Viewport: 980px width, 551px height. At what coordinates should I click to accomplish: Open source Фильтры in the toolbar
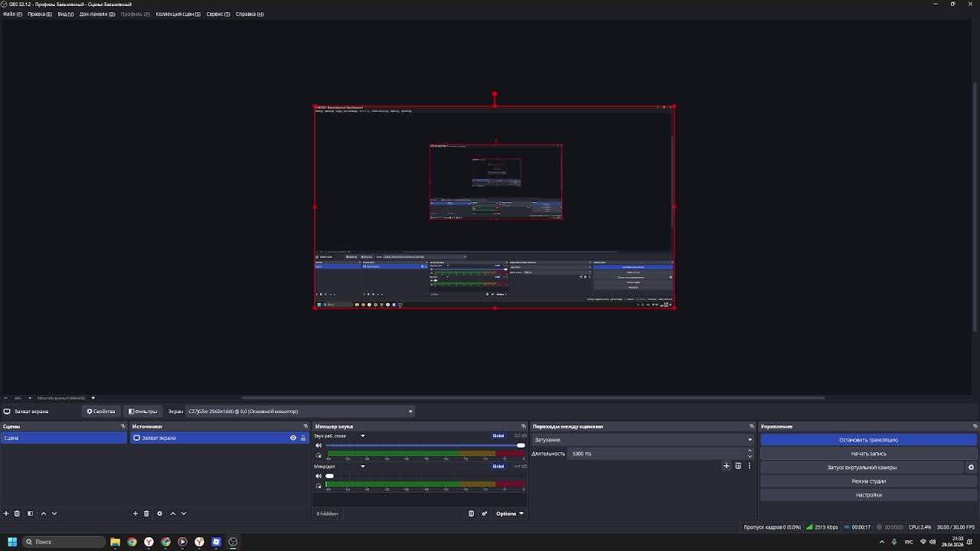pyautogui.click(x=142, y=412)
